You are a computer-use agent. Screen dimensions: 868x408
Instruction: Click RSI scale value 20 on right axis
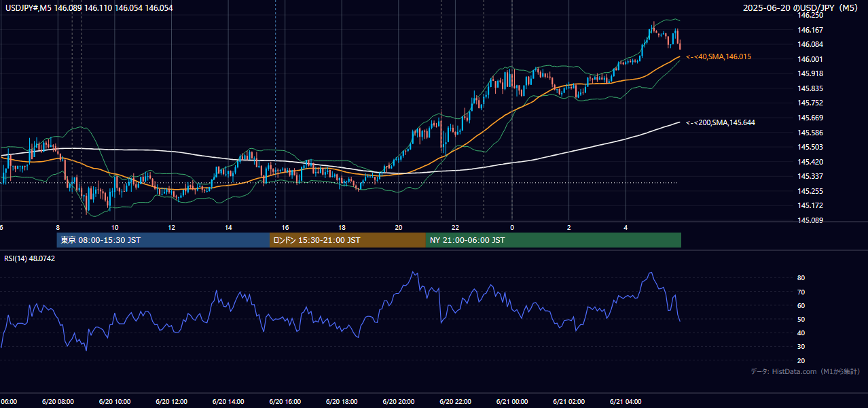801,360
